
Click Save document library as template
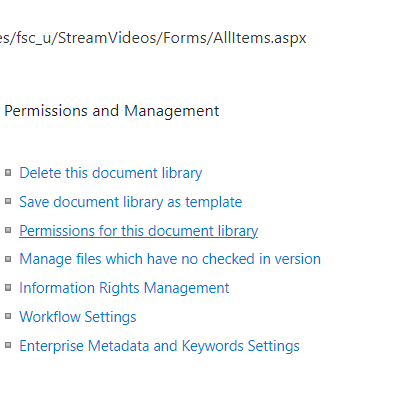(x=131, y=202)
